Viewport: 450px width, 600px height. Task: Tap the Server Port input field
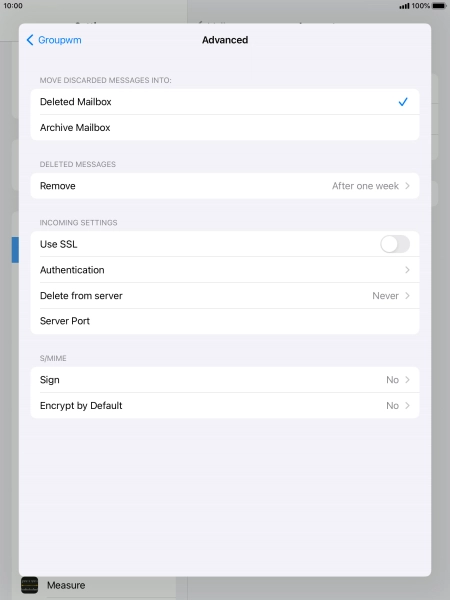click(x=225, y=321)
